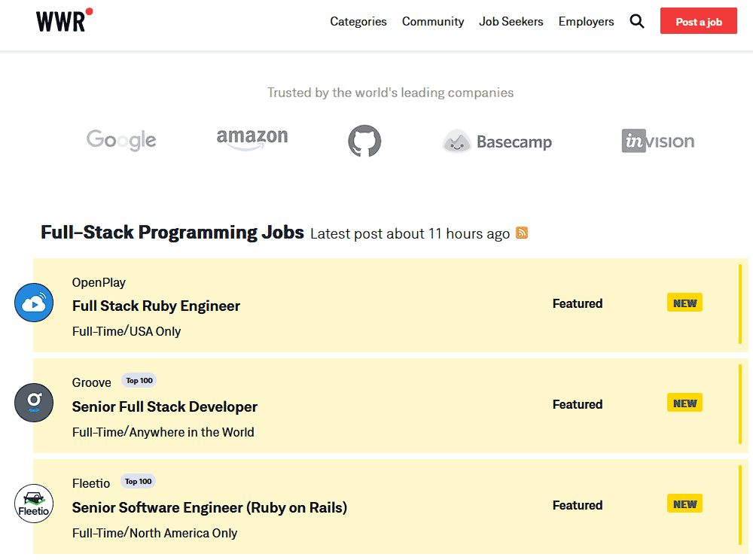Open the Employers menu

586,22
